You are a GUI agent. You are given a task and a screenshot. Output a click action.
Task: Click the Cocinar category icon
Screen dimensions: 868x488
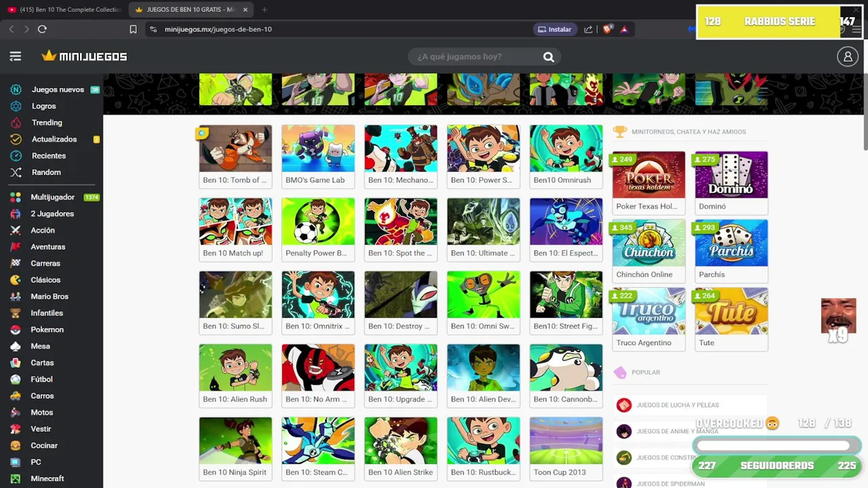coord(16,445)
